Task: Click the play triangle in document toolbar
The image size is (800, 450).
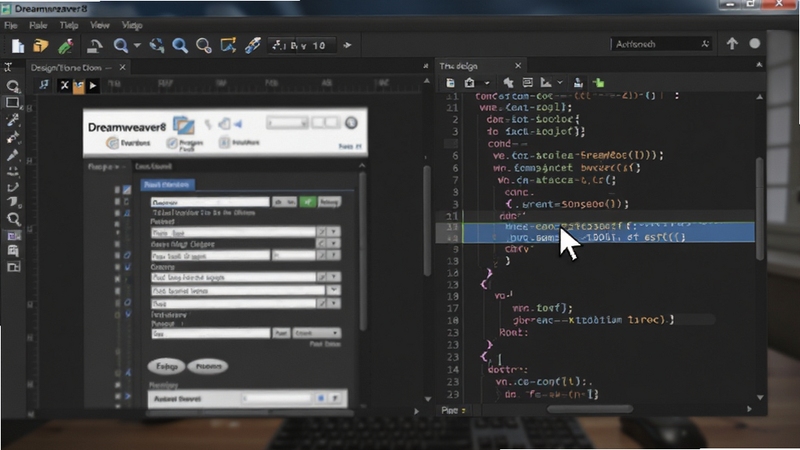Action: 93,86
